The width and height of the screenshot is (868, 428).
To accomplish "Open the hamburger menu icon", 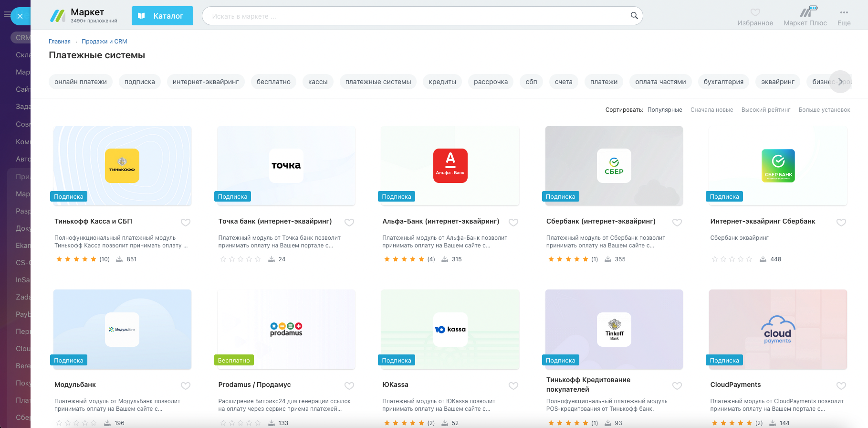I will pyautogui.click(x=6, y=15).
